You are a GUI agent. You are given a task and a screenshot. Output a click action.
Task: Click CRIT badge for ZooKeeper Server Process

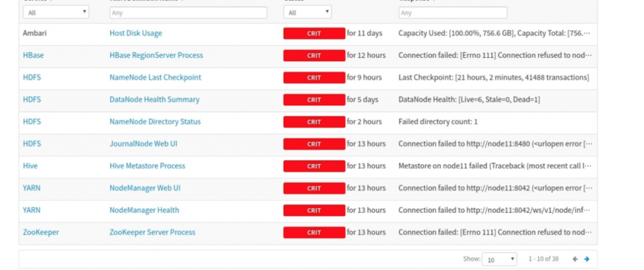point(314,233)
